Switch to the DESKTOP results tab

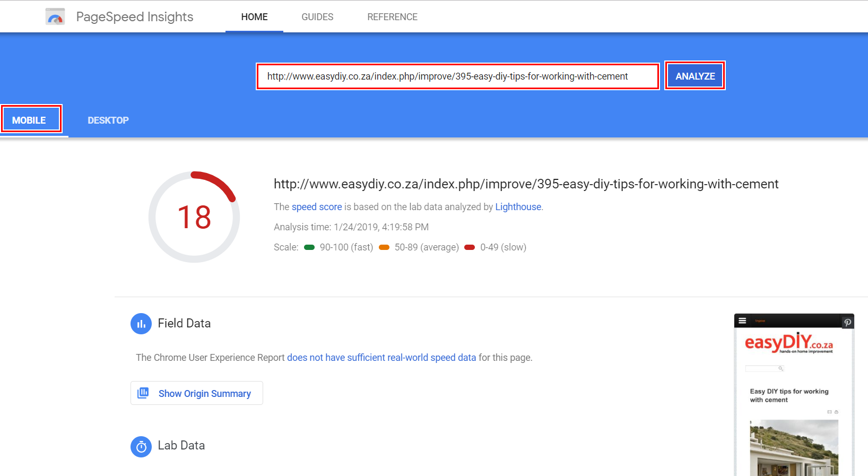[x=108, y=120]
